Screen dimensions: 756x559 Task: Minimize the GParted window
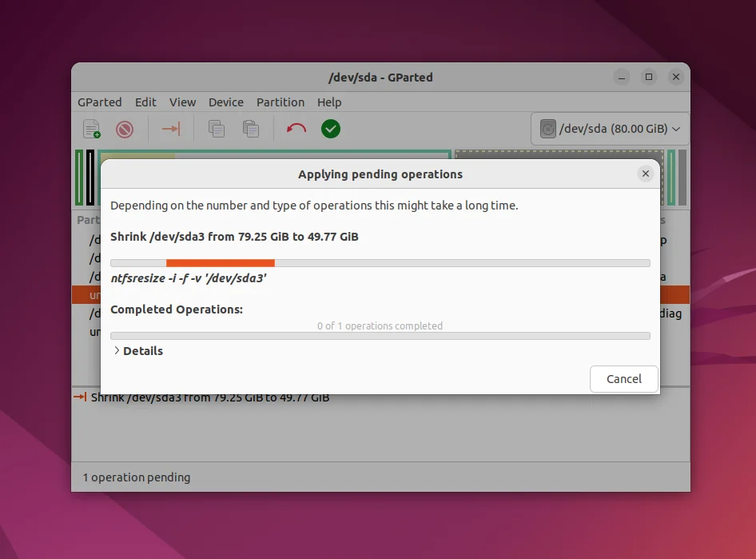[622, 77]
